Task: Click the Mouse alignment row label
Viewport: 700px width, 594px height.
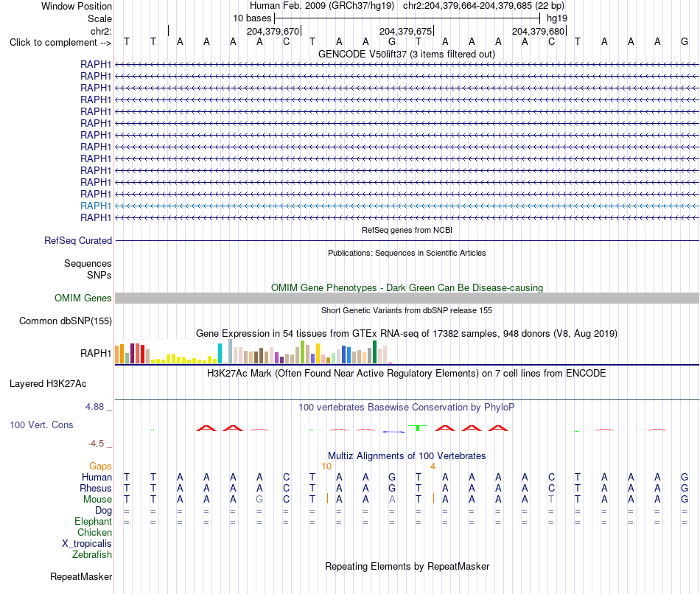Action: 97,500
